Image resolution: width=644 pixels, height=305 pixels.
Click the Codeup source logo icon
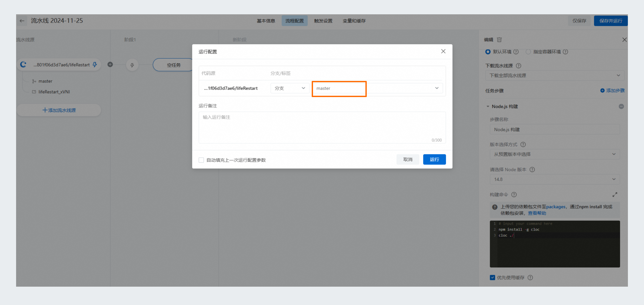(x=23, y=64)
